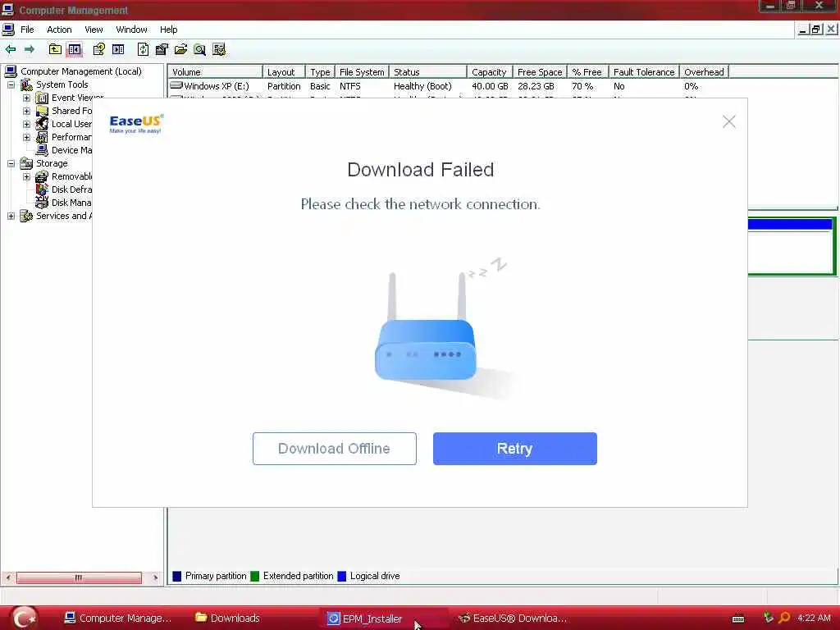This screenshot has width=840, height=630.
Task: Switch to Downloads folder taskbar button
Action: (x=228, y=619)
